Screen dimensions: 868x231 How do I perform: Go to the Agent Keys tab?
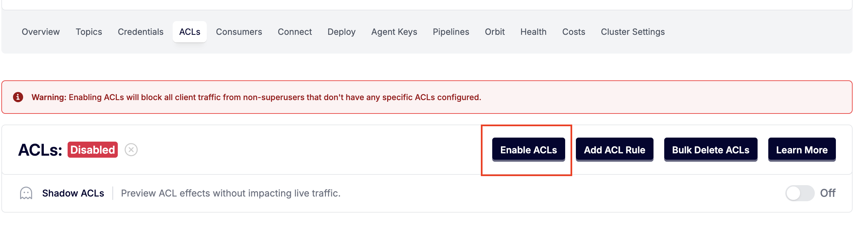(x=394, y=32)
